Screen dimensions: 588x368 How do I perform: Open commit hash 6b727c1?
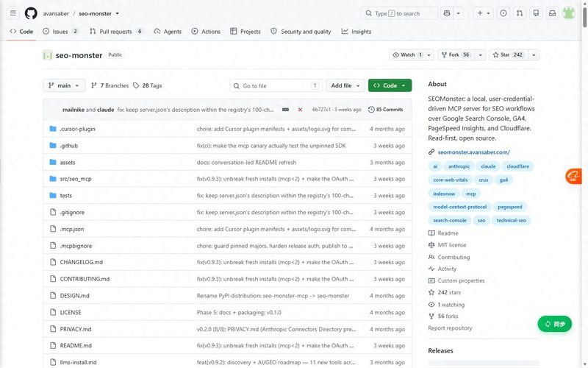click(x=321, y=110)
